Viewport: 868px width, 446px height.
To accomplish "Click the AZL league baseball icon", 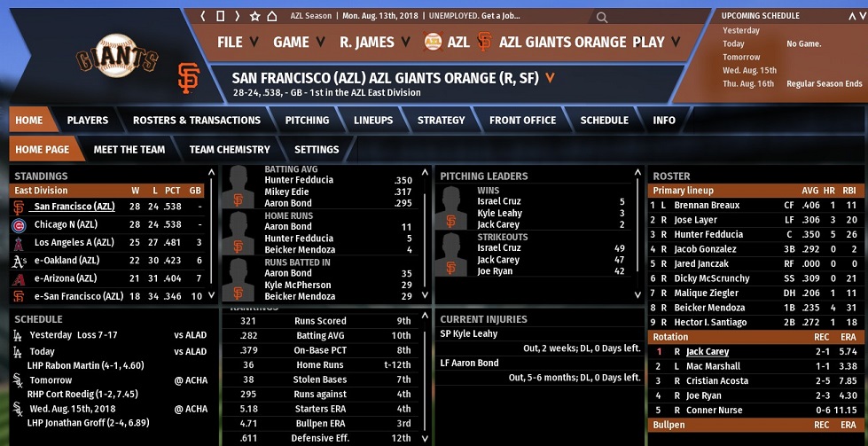I will (x=433, y=42).
